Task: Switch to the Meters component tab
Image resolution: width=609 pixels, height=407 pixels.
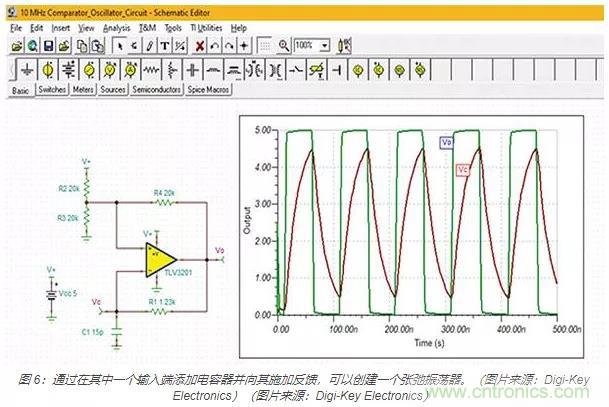Action: click(x=83, y=90)
